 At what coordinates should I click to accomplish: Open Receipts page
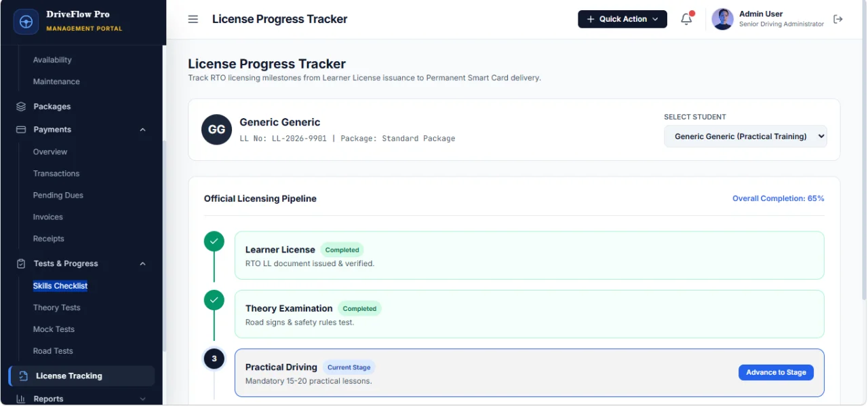click(49, 239)
